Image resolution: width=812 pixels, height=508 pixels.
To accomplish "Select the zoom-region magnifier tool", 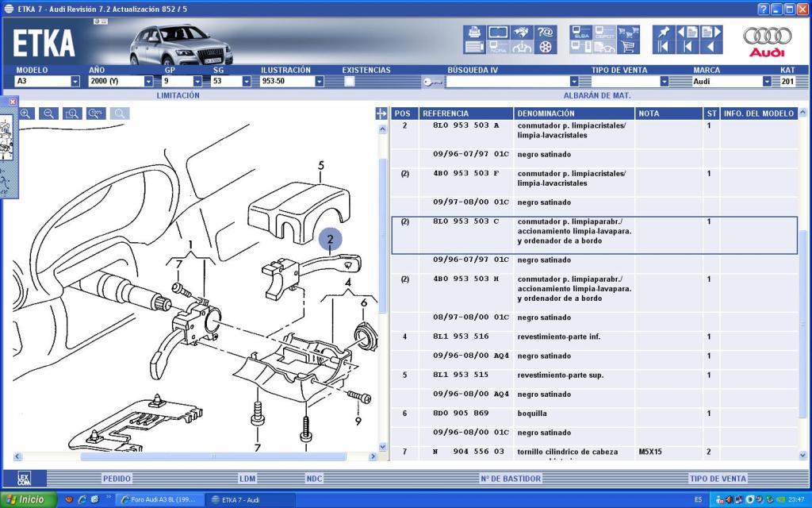I will point(72,114).
